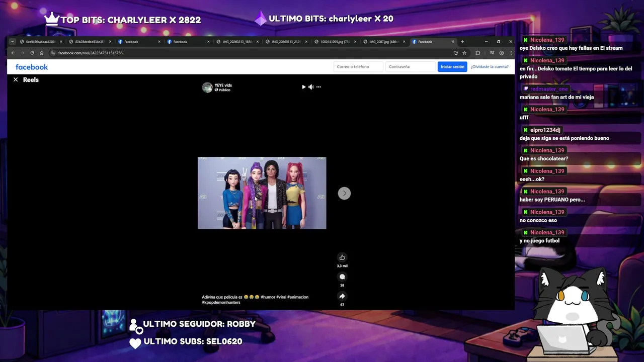Click the message "mañana sale fan art de mi vieja"
Viewport: 644px width, 362px height.
pos(557,97)
